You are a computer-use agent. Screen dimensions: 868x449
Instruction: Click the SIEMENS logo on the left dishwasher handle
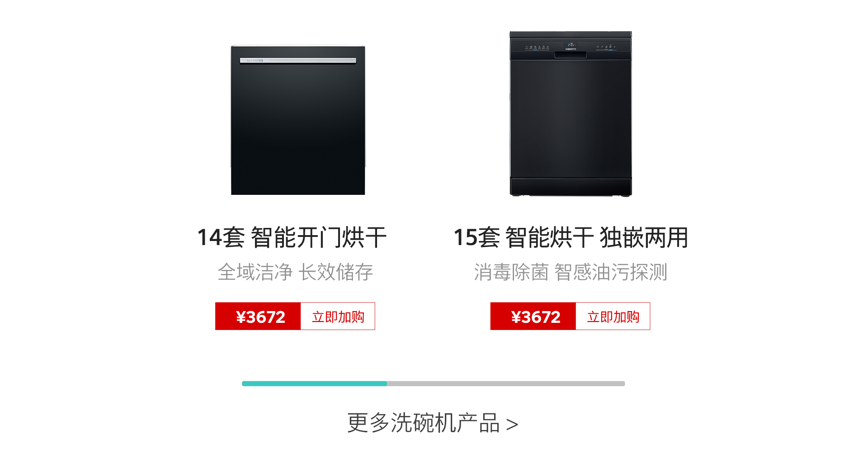[x=255, y=61]
